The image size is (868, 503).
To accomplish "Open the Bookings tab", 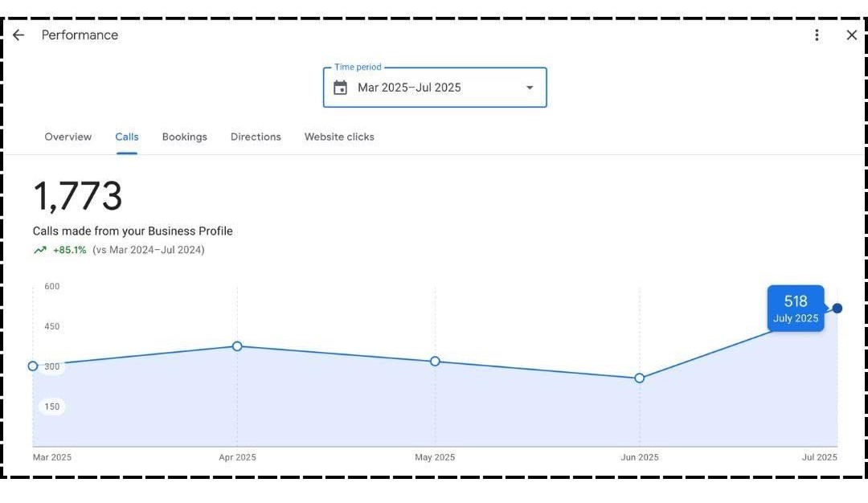I will tap(185, 137).
